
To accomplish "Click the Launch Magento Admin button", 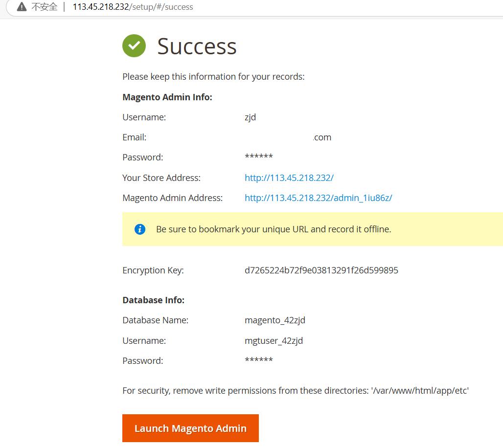I will (190, 428).
